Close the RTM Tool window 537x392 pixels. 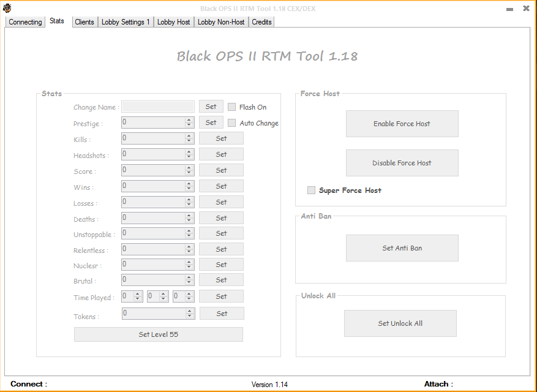526,9
